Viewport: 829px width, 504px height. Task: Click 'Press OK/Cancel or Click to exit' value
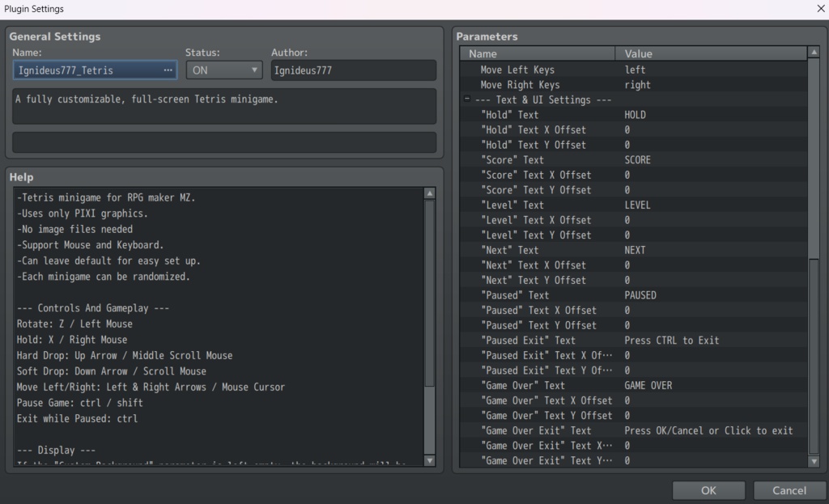(708, 430)
